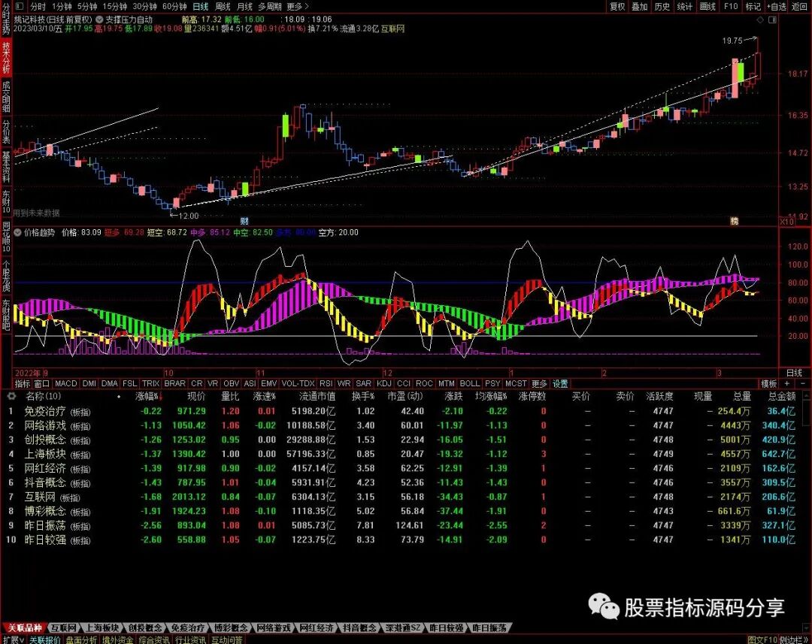
Task: Select the BRAR indicator
Action: (x=174, y=383)
